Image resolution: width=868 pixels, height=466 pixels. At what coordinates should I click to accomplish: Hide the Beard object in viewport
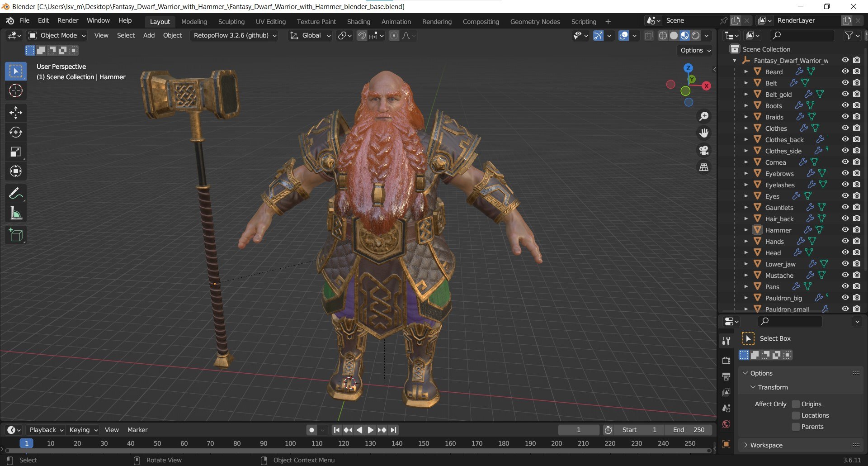point(845,71)
